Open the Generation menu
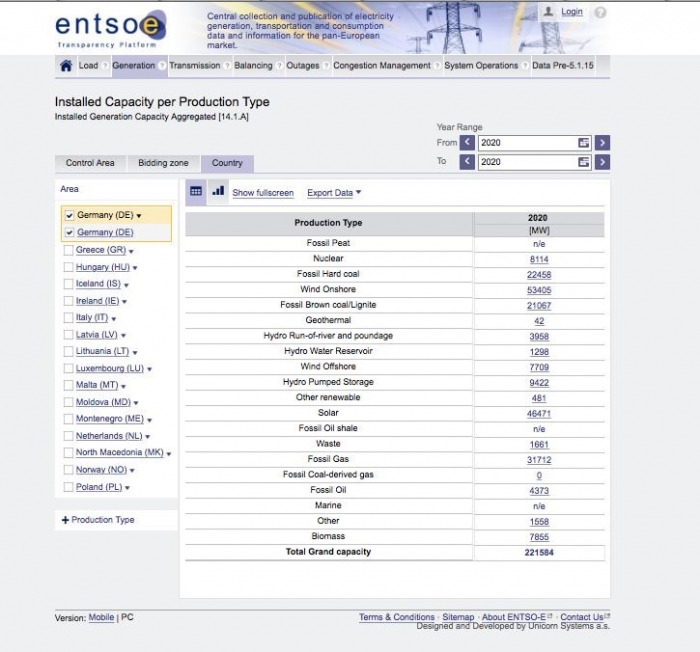This screenshot has height=652, width=700. (x=133, y=66)
